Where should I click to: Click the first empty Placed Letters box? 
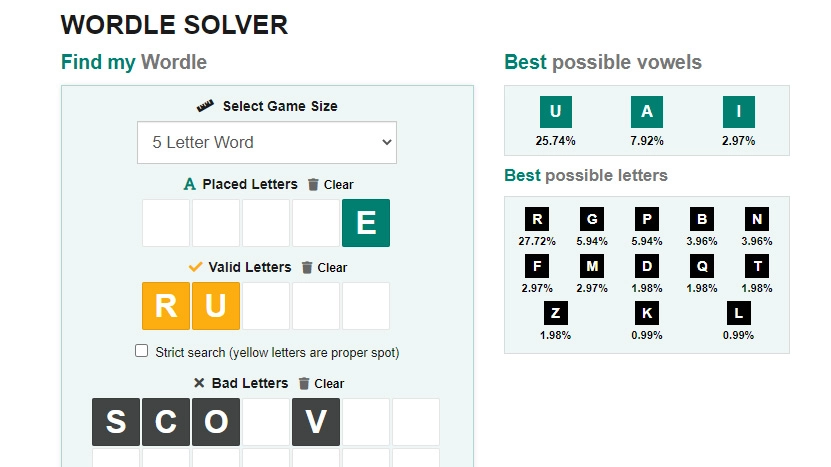(x=166, y=223)
